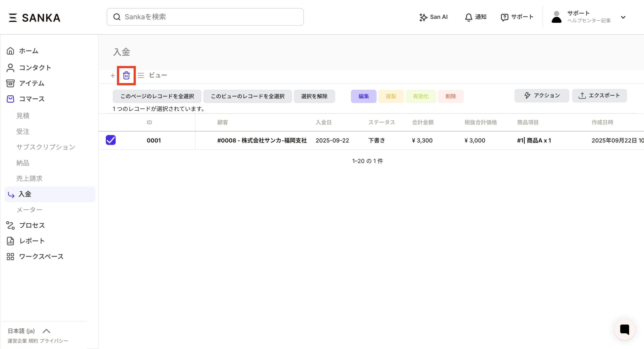Open 売上請求 in the sidebar

pyautogui.click(x=29, y=178)
